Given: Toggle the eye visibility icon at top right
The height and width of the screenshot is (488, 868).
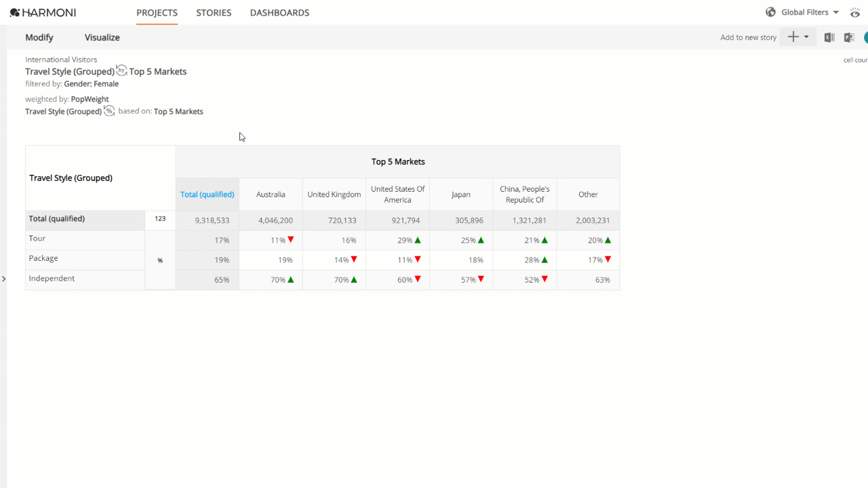Looking at the screenshot, I should click(855, 12).
